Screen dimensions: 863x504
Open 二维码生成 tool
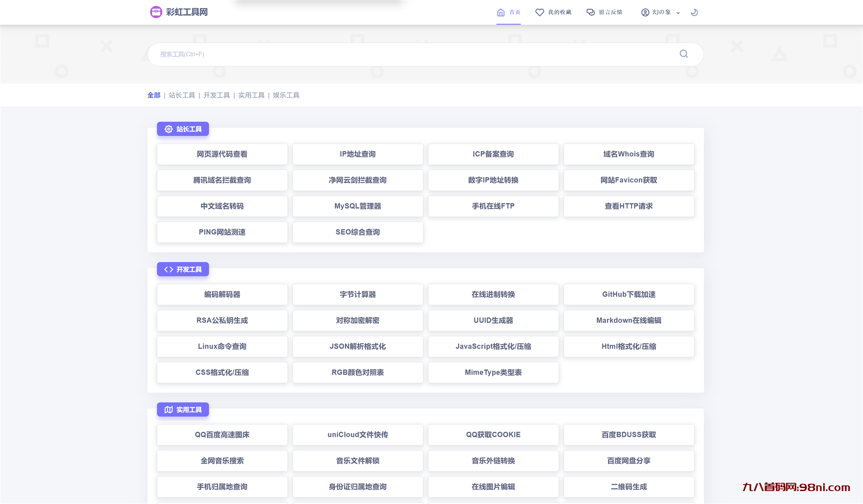point(629,487)
